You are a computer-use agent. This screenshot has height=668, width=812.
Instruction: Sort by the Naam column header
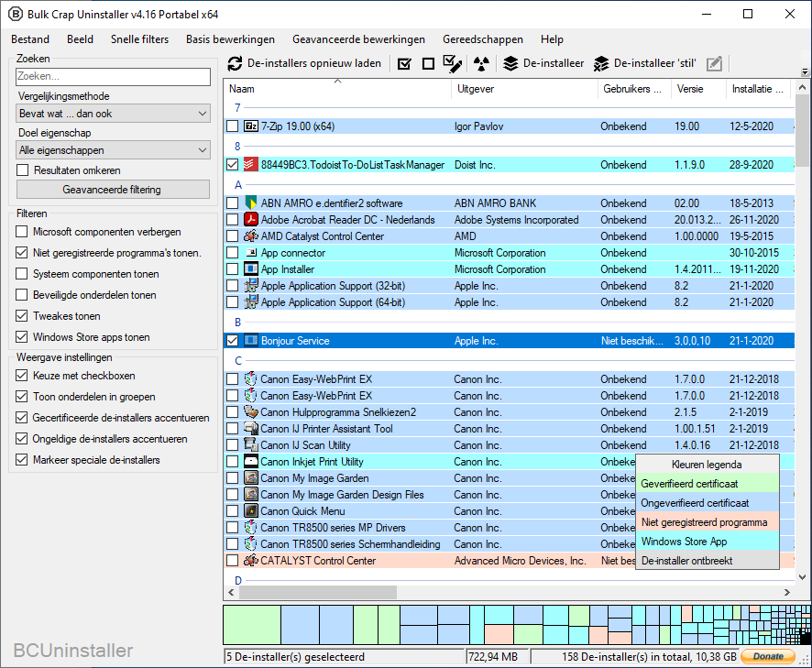click(x=337, y=89)
